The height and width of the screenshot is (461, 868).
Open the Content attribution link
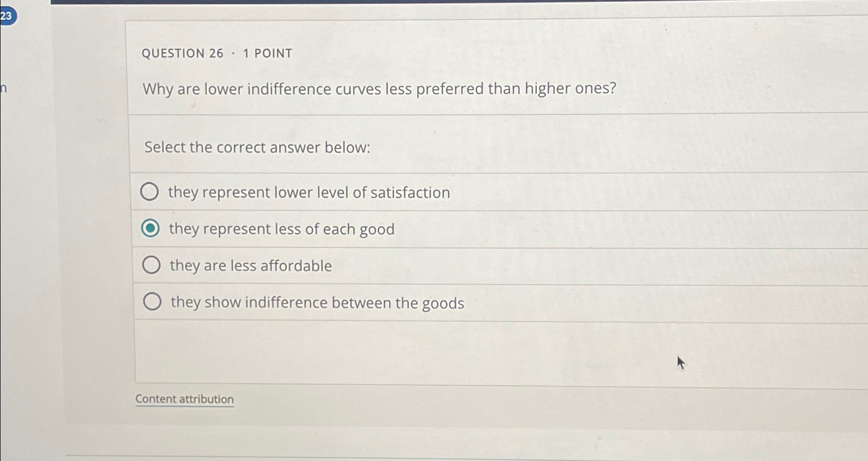pos(184,399)
